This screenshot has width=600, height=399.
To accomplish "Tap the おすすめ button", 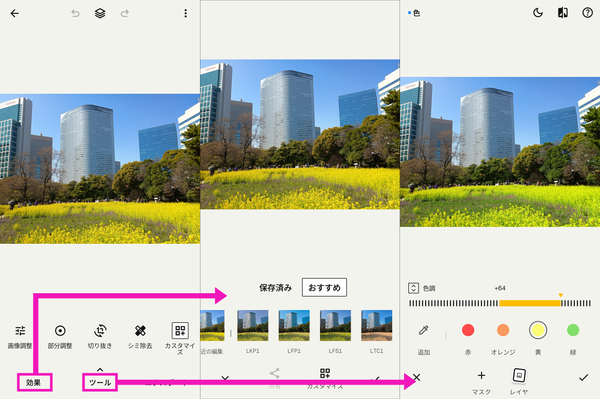I will 324,288.
